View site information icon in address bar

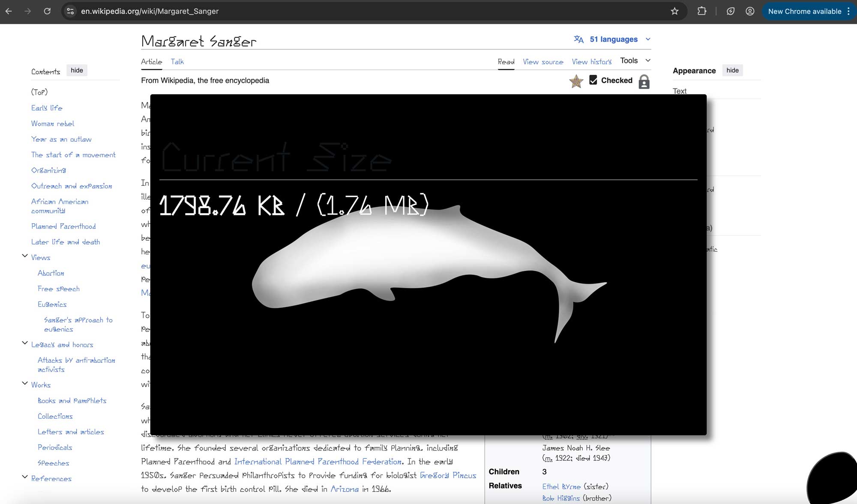[71, 12]
